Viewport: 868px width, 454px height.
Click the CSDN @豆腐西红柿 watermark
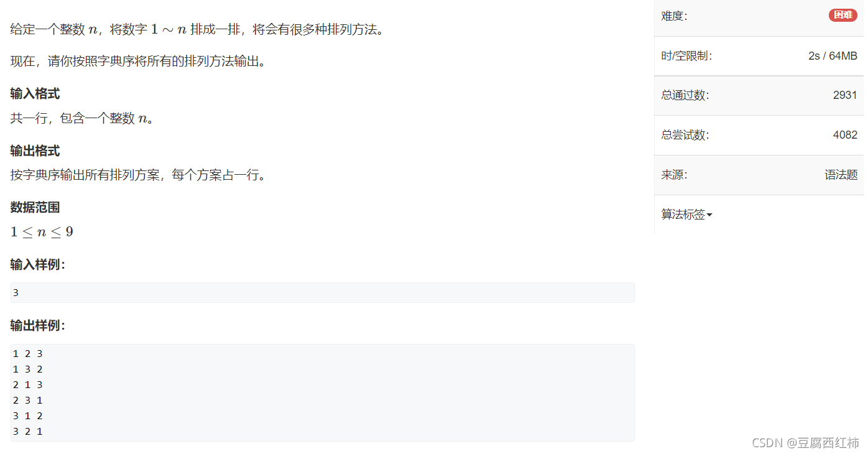pyautogui.click(x=805, y=443)
